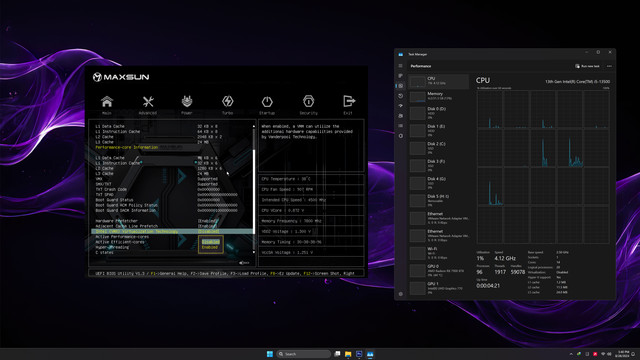Select Disk 4 (G:) performance item
Image resolution: width=640 pixels, height=360 pixels.
click(438, 183)
